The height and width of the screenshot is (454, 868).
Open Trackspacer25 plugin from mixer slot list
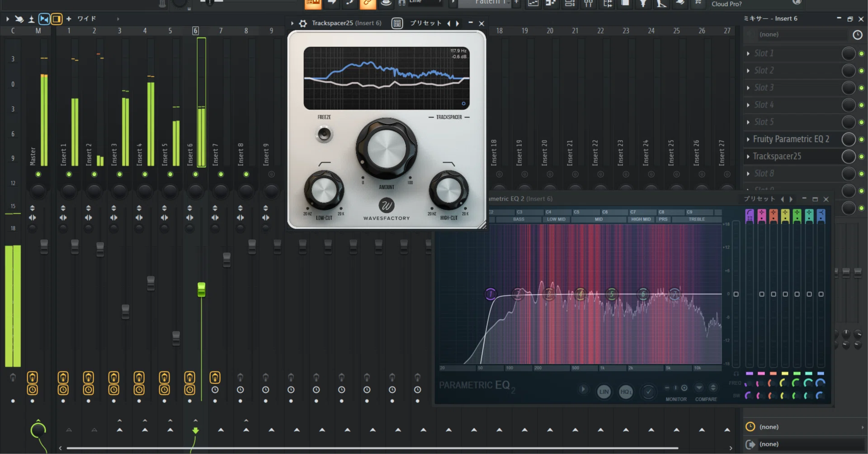tap(777, 156)
